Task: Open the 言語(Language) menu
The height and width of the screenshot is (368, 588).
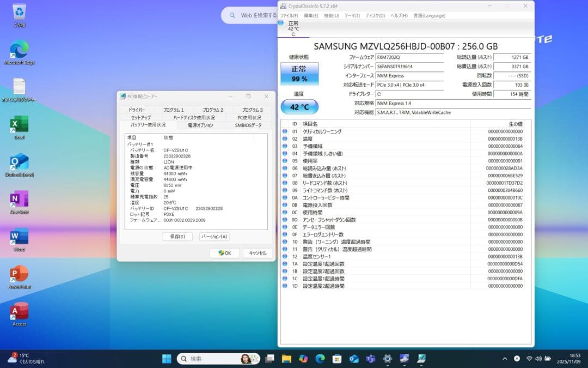Action: coord(429,15)
